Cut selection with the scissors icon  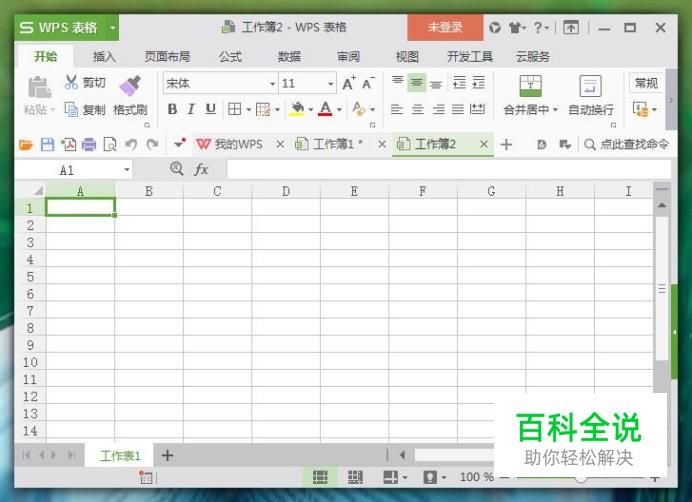coord(71,82)
